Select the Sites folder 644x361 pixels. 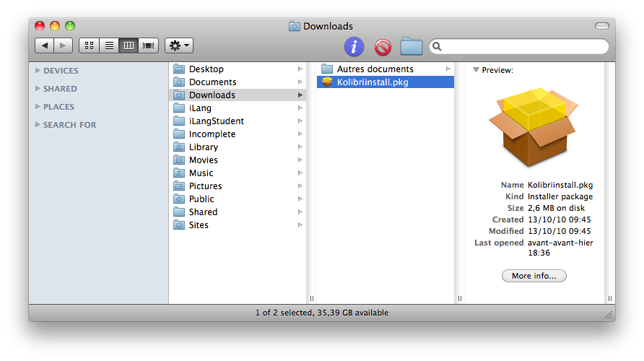click(x=238, y=225)
